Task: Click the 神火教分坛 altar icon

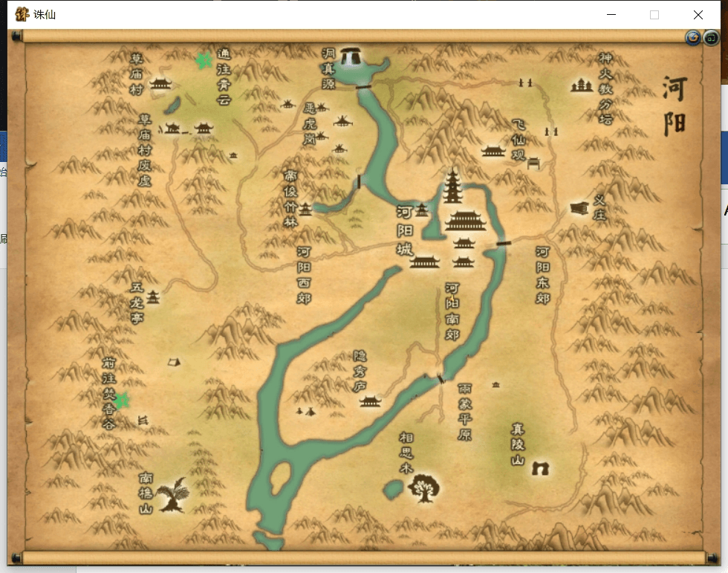Action: (582, 86)
